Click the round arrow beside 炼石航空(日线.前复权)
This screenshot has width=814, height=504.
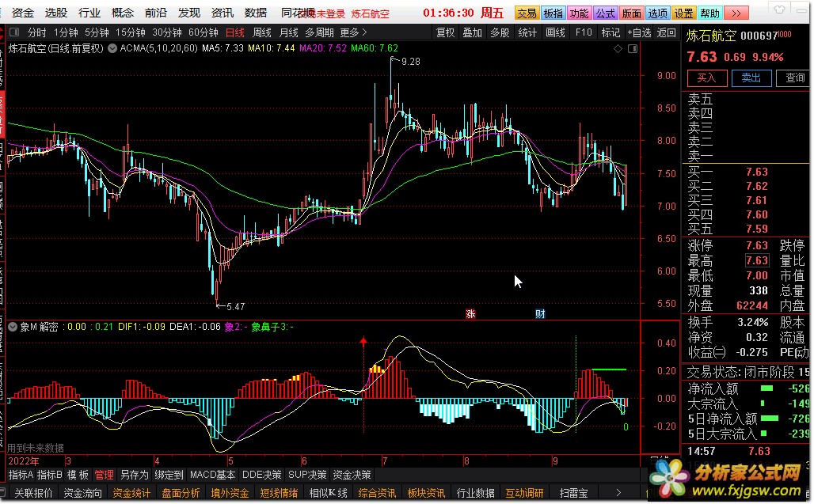(112, 48)
